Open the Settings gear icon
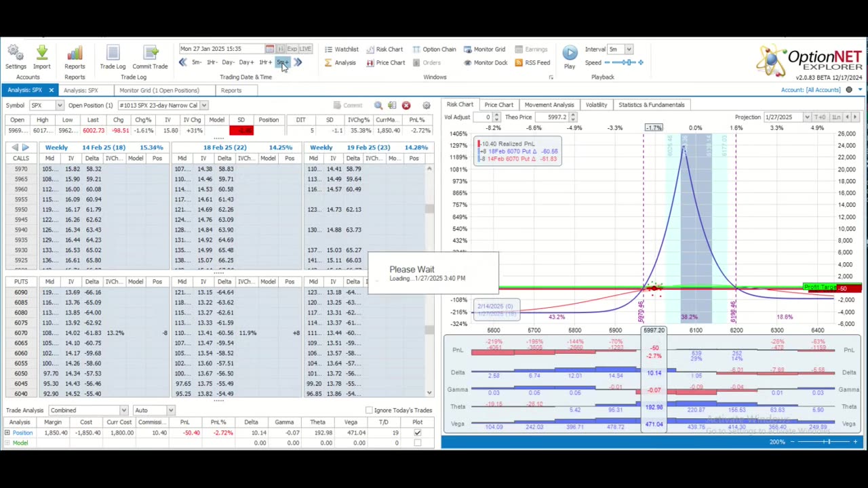This screenshot has height=488, width=868. click(15, 53)
